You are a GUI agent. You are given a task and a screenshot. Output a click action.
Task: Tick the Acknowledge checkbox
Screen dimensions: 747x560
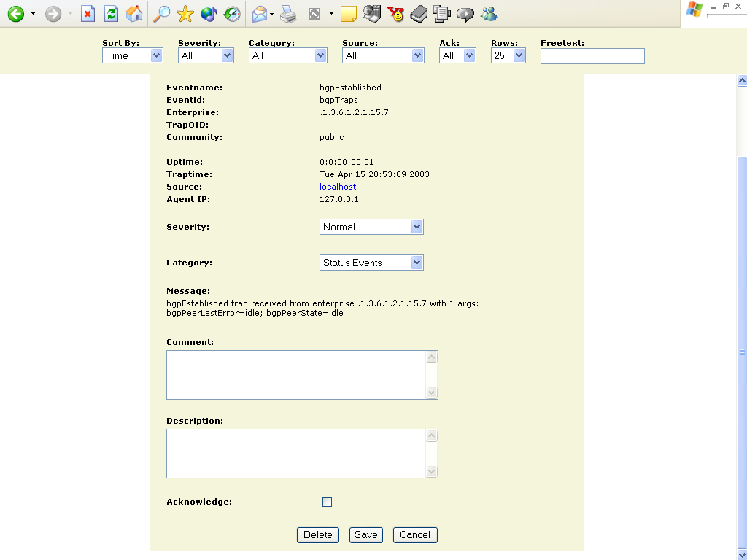click(x=327, y=502)
